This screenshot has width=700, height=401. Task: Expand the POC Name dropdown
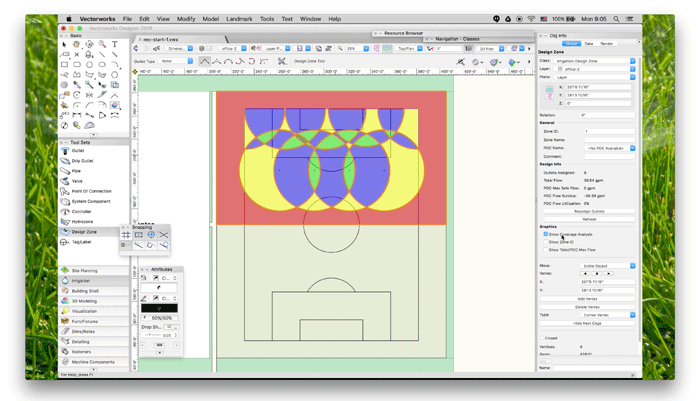609,147
